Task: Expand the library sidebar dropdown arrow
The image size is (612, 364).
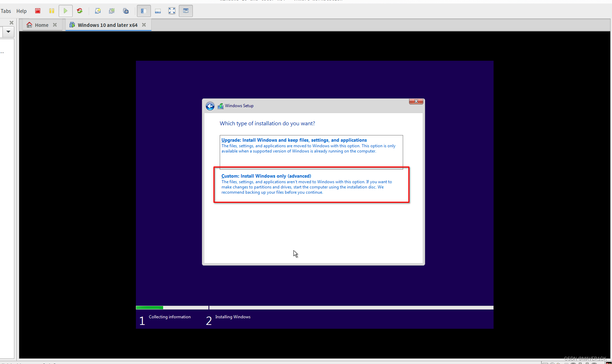Action: pos(8,32)
